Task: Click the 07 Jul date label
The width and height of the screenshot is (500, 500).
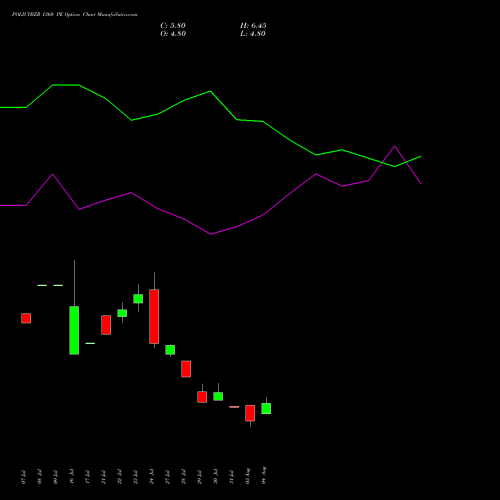Action: click(x=23, y=477)
